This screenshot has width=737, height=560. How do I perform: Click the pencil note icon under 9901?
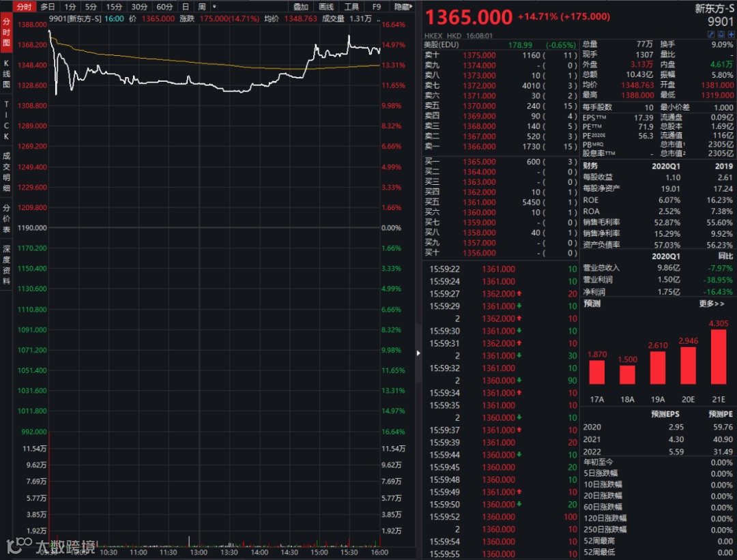(710, 34)
